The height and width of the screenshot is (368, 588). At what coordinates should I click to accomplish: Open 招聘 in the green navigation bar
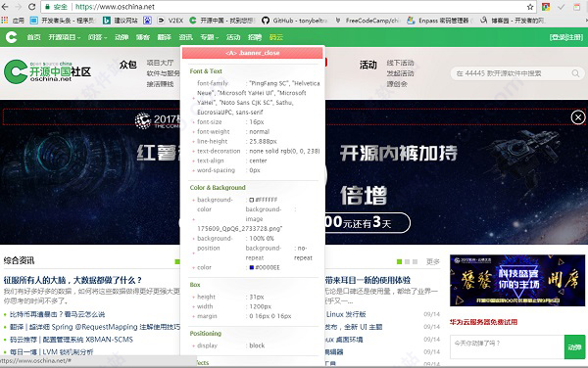point(255,37)
